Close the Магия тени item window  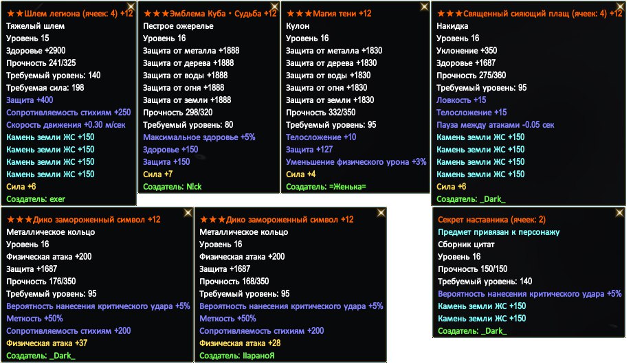[x=423, y=7]
